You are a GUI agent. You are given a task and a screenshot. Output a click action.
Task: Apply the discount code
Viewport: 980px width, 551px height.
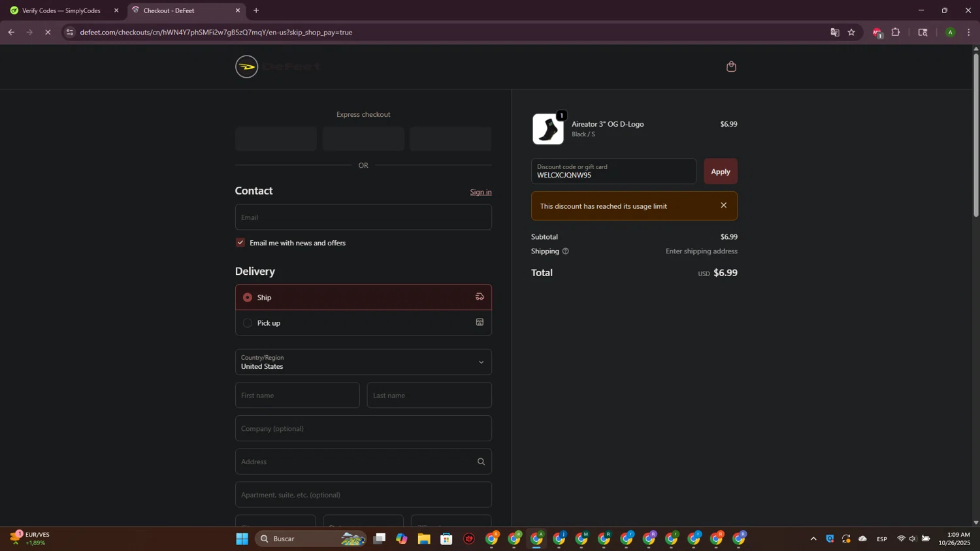click(x=721, y=171)
